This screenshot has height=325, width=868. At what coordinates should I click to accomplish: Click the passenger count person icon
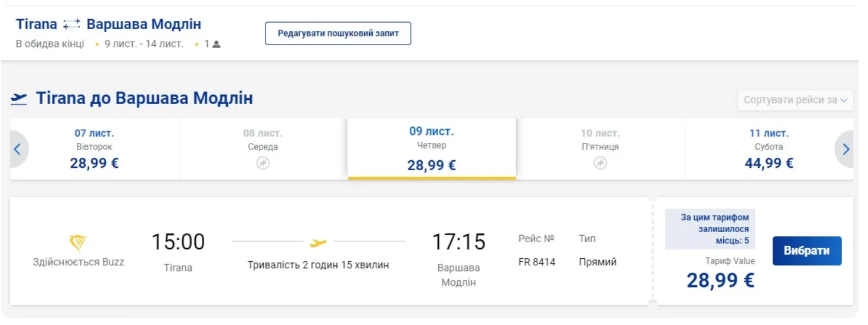click(x=217, y=44)
